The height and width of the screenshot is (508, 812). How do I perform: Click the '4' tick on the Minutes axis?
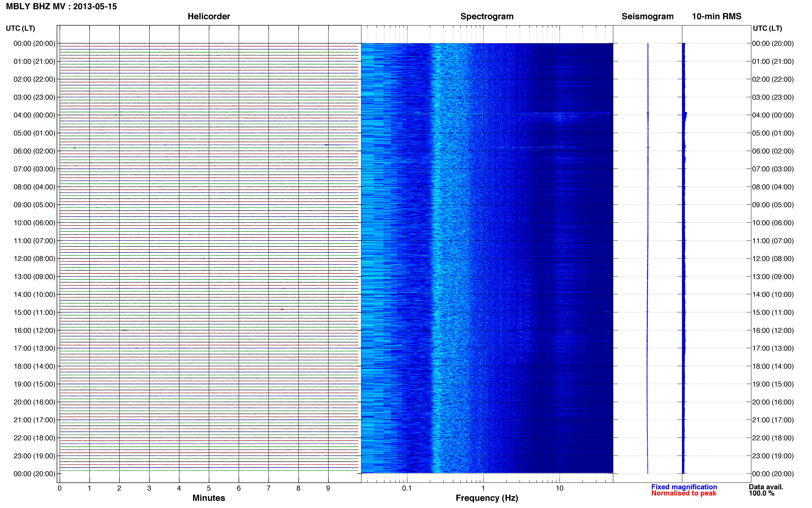(179, 488)
